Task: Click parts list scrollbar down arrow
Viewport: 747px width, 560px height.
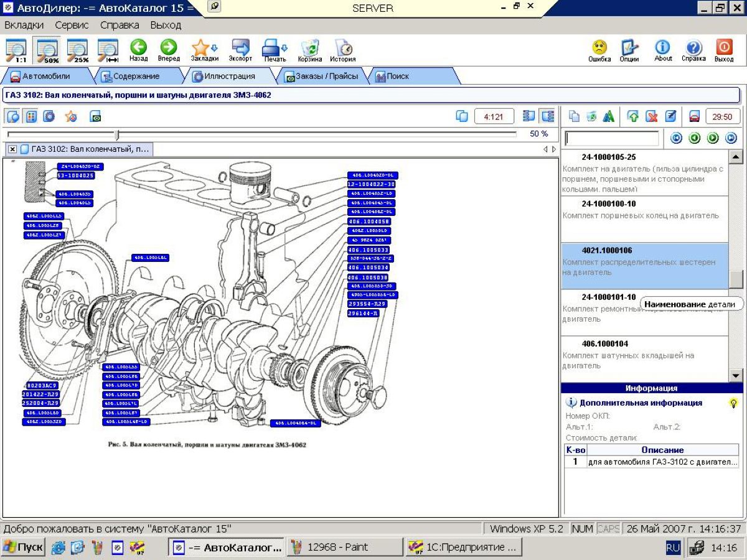Action: (736, 375)
